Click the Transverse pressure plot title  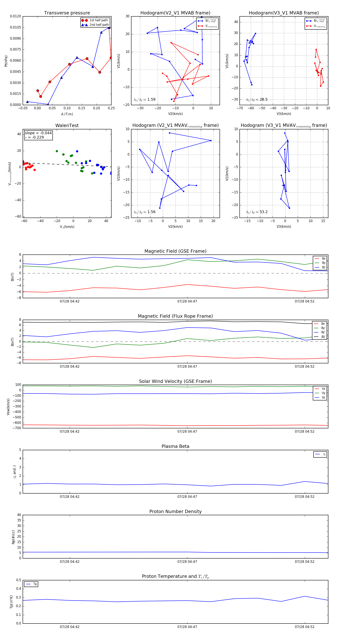[67, 13]
